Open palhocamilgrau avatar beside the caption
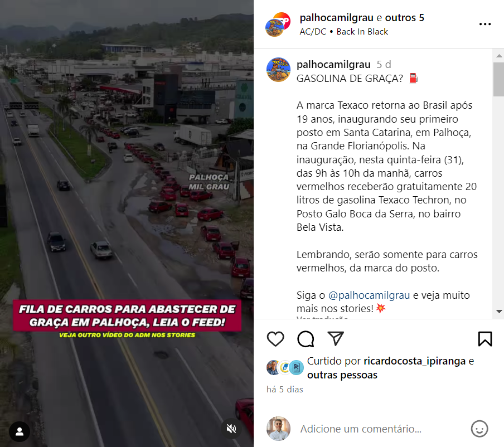 pos(278,70)
